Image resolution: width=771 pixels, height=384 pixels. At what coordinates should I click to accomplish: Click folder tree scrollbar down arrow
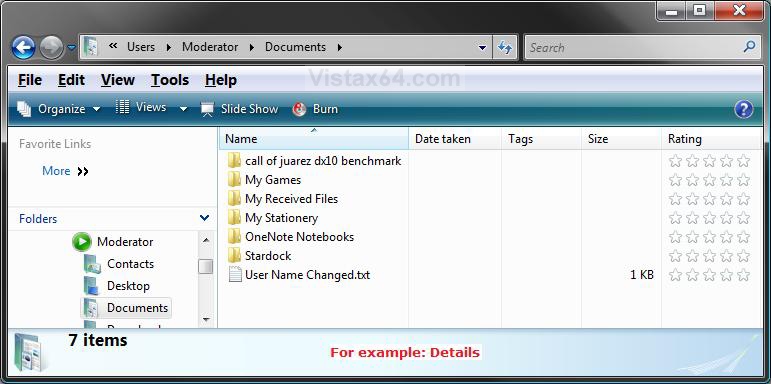(x=206, y=320)
